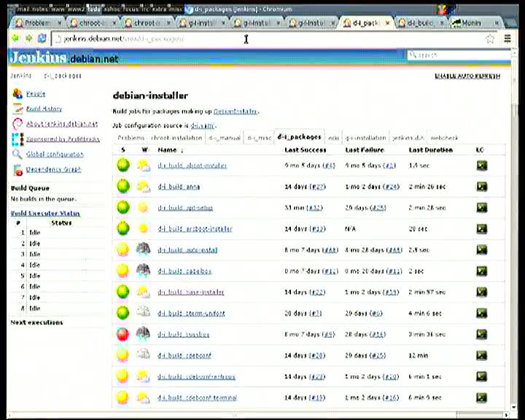525x420 pixels.
Task: Open build #32 of d-i_build_apt-setup
Action: [315, 208]
